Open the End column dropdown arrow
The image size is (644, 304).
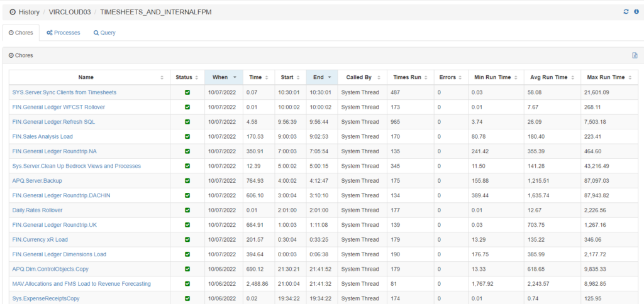click(x=330, y=77)
